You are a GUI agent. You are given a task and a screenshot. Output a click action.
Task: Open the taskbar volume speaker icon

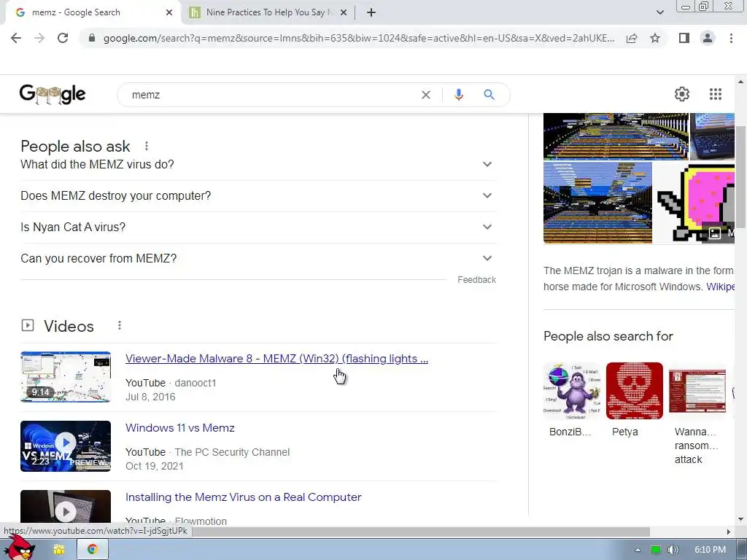(673, 550)
